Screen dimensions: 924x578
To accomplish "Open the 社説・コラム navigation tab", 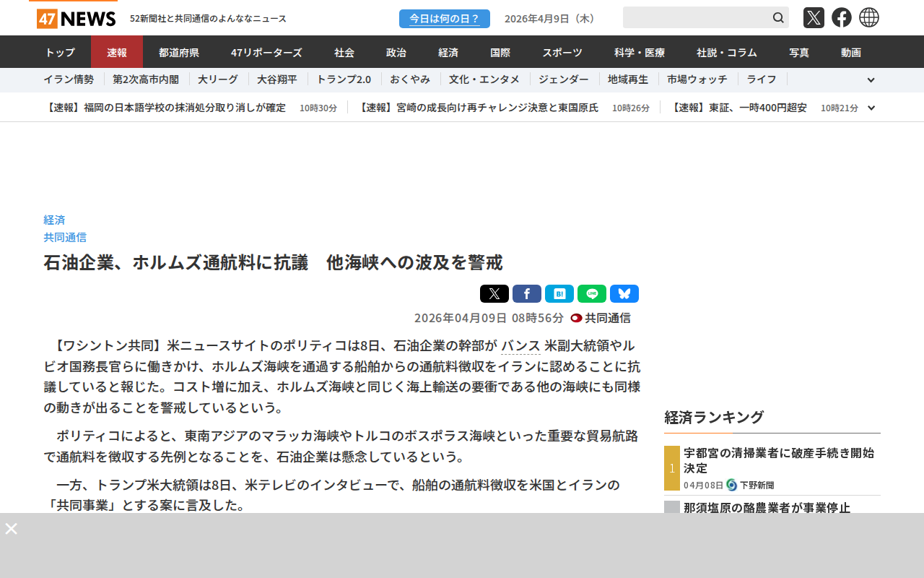I will click(727, 52).
